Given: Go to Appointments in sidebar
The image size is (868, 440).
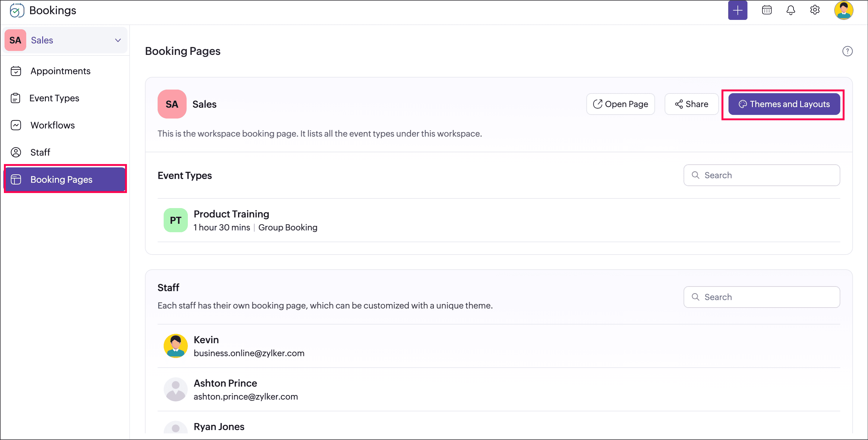Looking at the screenshot, I should [x=60, y=71].
